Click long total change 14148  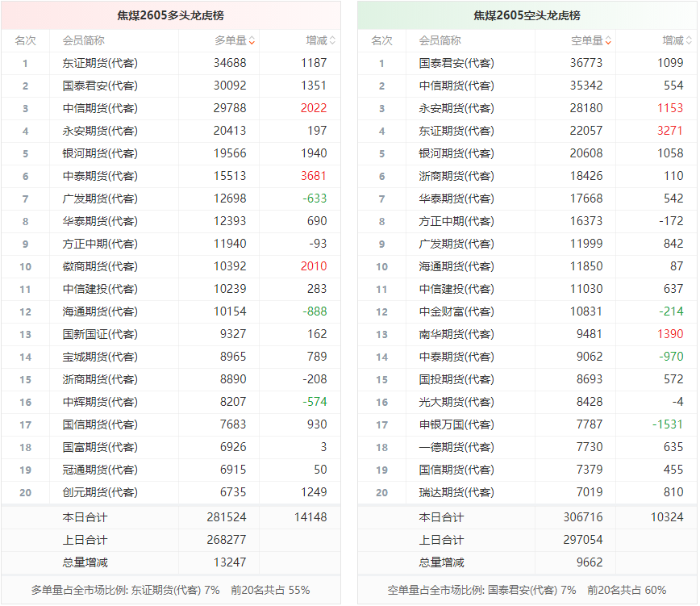310,517
